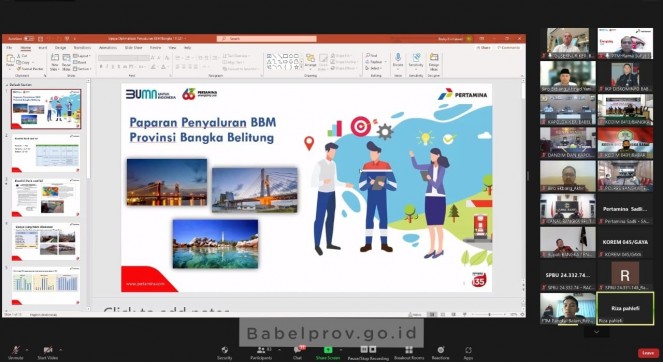Click Start Video camera icon

[x=48, y=350]
